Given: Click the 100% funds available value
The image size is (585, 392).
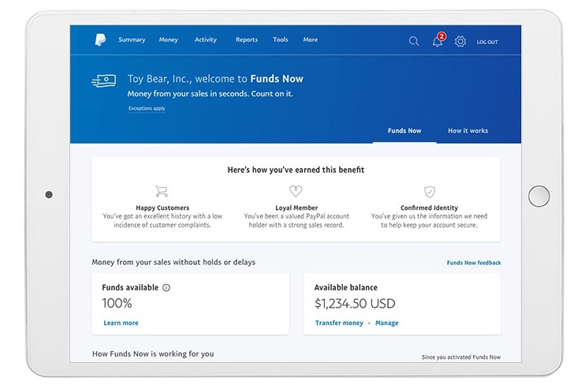Looking at the screenshot, I should (x=117, y=303).
